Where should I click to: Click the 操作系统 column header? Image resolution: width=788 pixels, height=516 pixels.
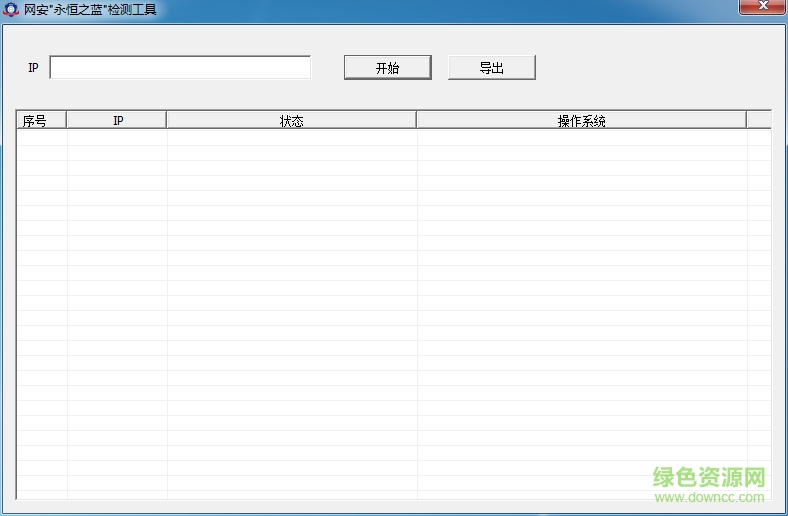tap(581, 120)
